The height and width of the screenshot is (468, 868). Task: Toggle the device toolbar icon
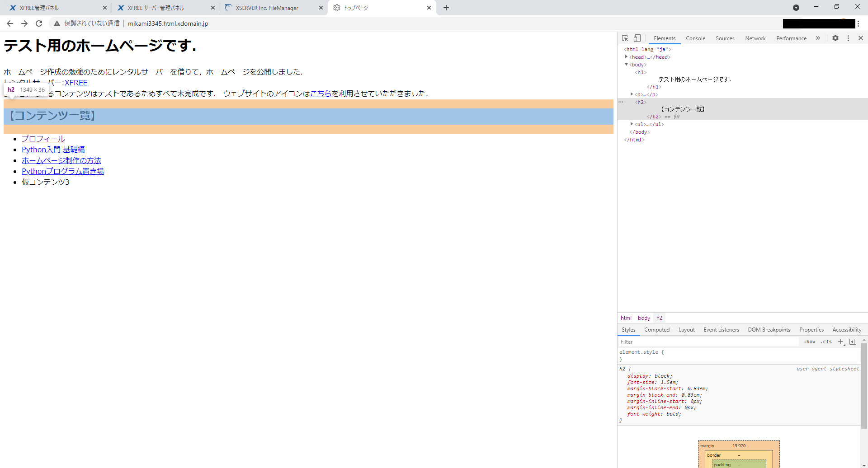[x=637, y=38]
